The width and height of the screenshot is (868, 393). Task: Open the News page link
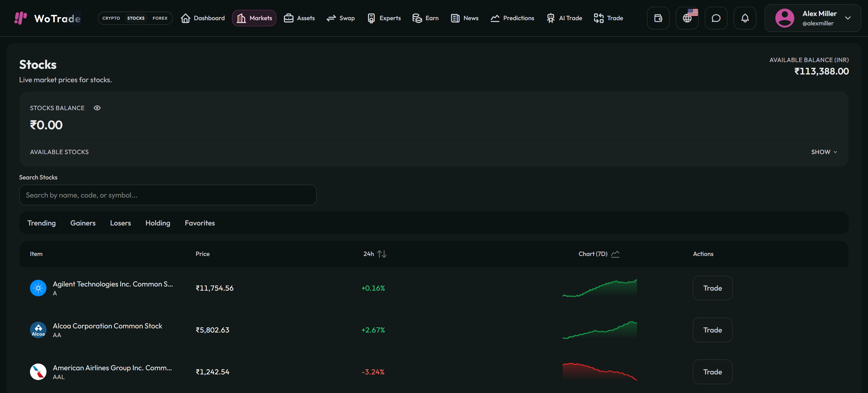pos(465,18)
